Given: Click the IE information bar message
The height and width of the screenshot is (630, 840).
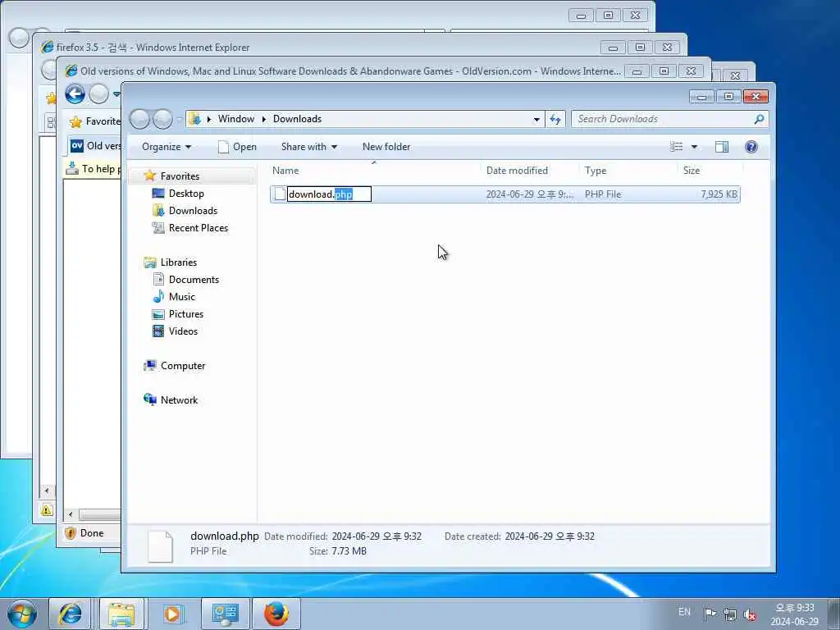Looking at the screenshot, I should 94,169.
